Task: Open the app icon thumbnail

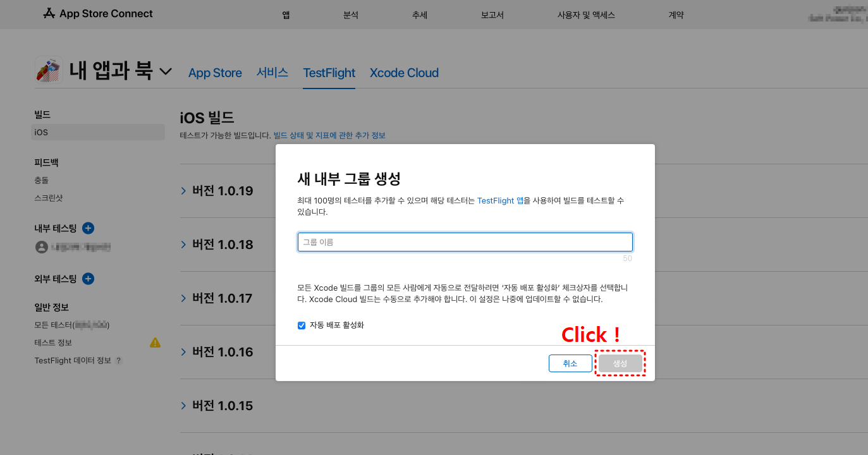Action: (49, 70)
